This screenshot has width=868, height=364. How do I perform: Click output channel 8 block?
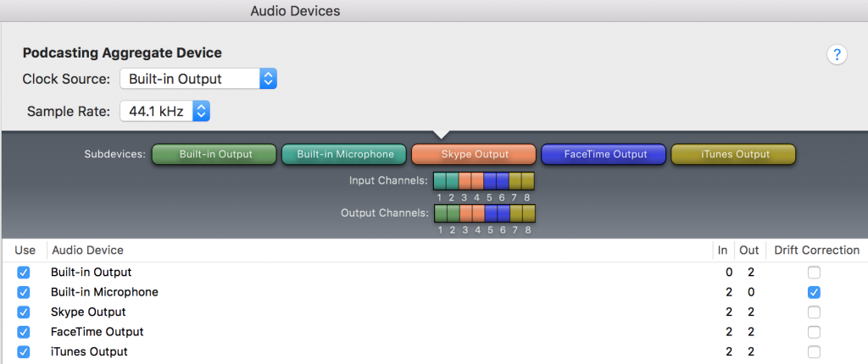529,213
